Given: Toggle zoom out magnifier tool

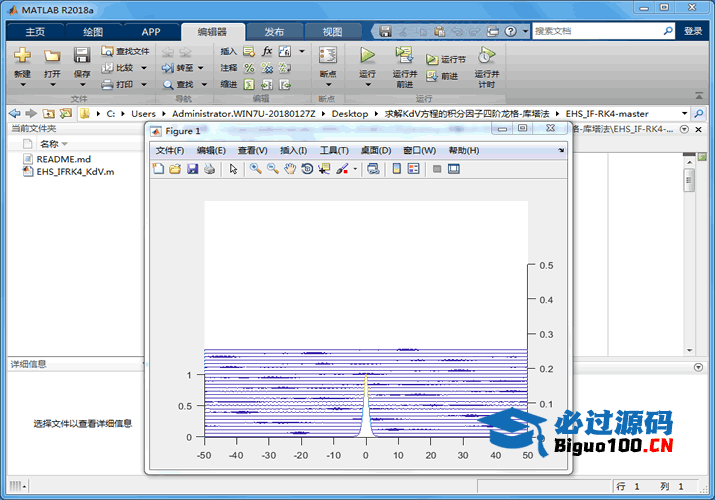Looking at the screenshot, I should pyautogui.click(x=273, y=169).
